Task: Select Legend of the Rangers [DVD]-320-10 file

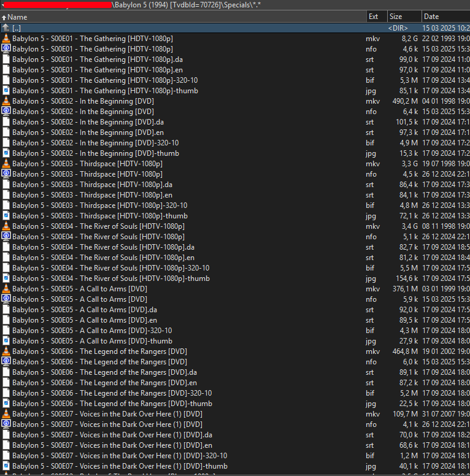Action: pos(235,393)
